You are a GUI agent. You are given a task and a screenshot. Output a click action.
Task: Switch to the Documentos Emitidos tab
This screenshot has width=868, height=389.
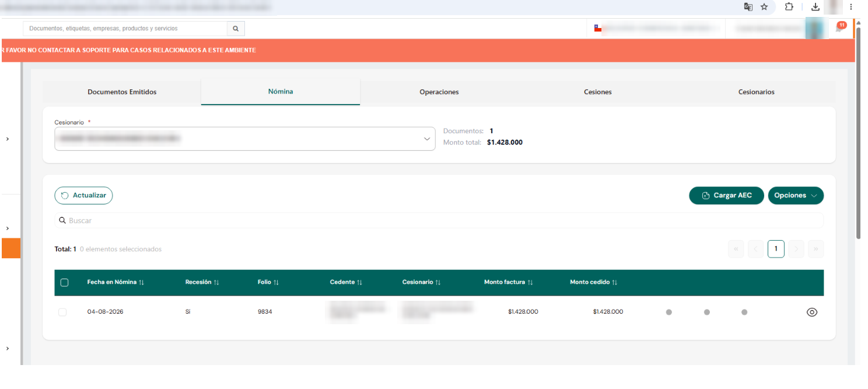coord(122,92)
